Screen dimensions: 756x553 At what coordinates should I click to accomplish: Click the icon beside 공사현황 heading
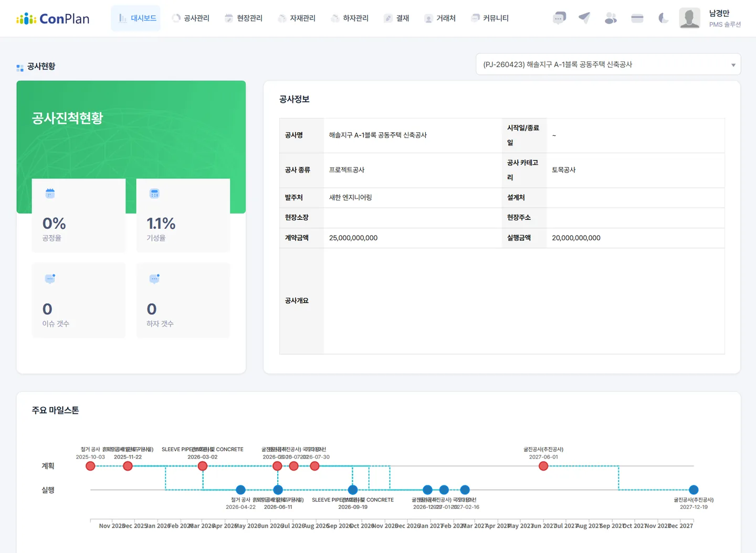[x=20, y=68]
